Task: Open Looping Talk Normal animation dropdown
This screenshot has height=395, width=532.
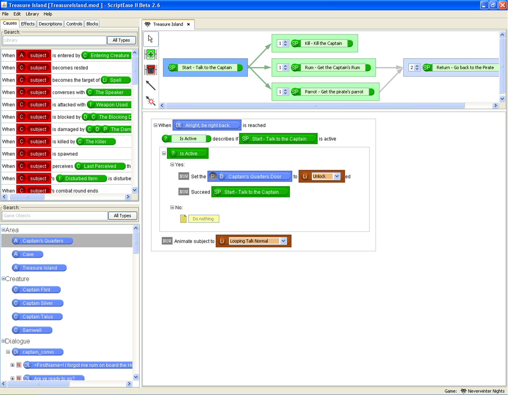Action: click(x=283, y=241)
